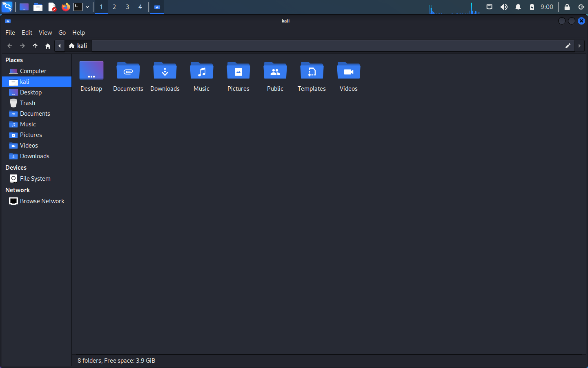Navigate to the parent folder with up arrow
This screenshot has width=588, height=368.
point(35,46)
